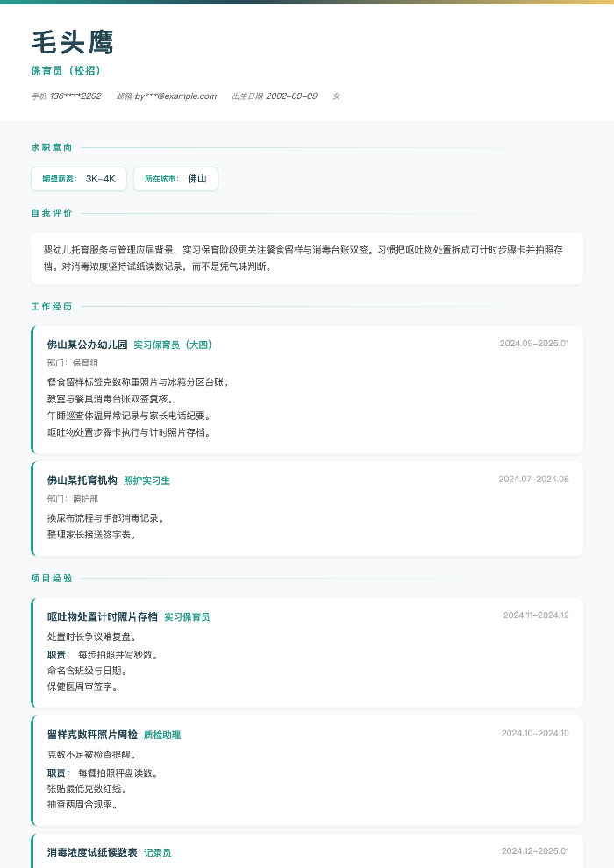Click the line 换尿布流程与手部消毒记录
The width and height of the screenshot is (614, 868).
pyautogui.click(x=105, y=518)
